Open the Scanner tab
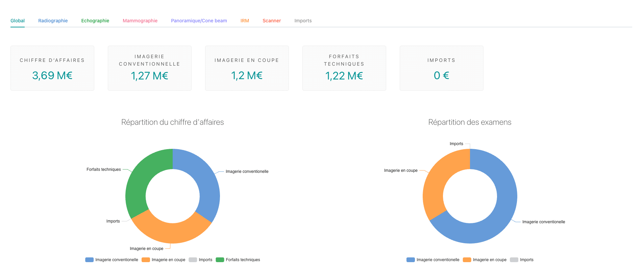 (x=271, y=21)
